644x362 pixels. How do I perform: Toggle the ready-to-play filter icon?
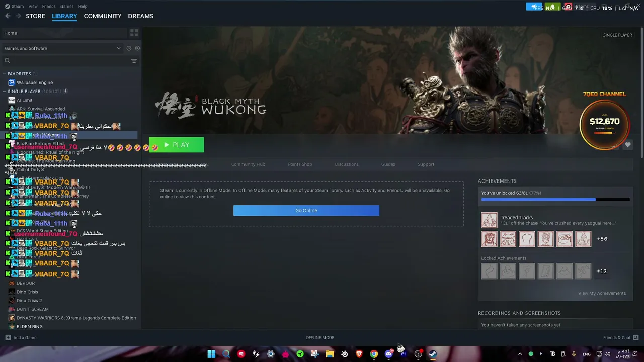[x=137, y=48]
